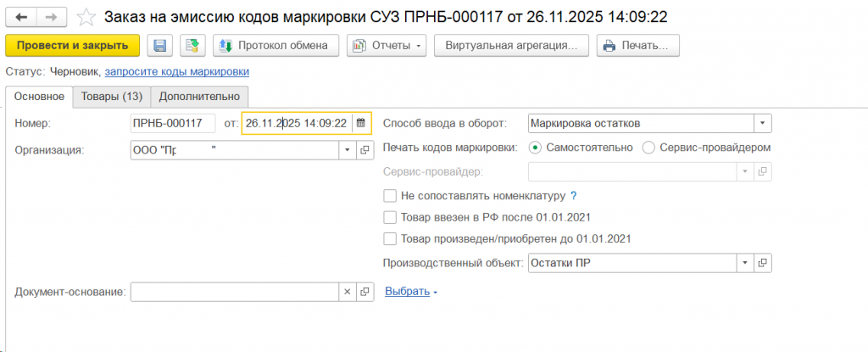Open Производственный объект record icon

763,263
